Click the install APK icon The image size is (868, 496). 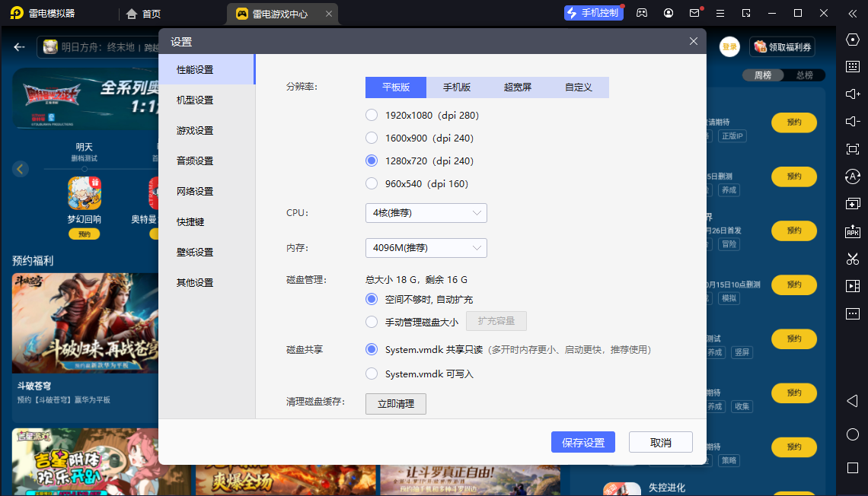pyautogui.click(x=853, y=231)
